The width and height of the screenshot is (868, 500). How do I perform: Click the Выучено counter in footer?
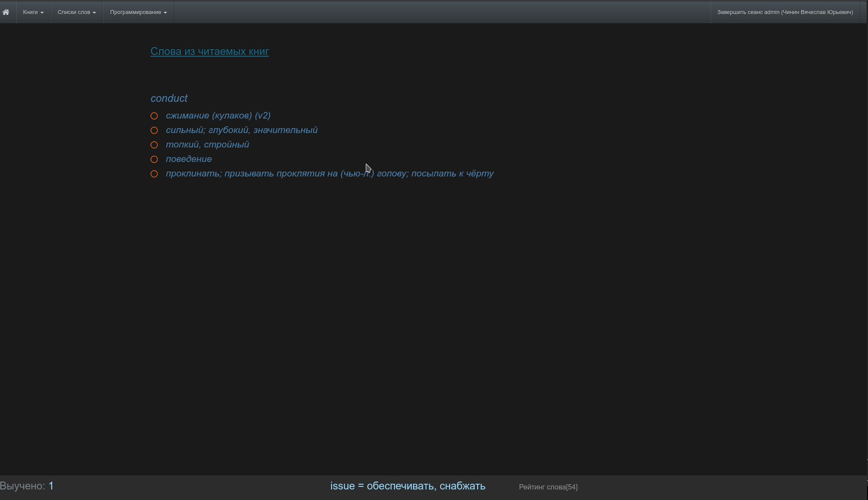27,486
